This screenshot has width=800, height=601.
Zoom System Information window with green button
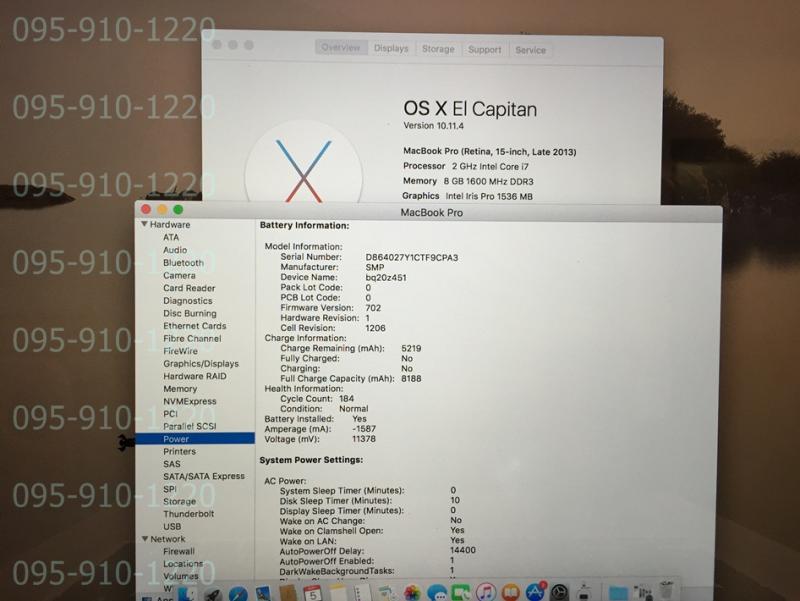(178, 209)
